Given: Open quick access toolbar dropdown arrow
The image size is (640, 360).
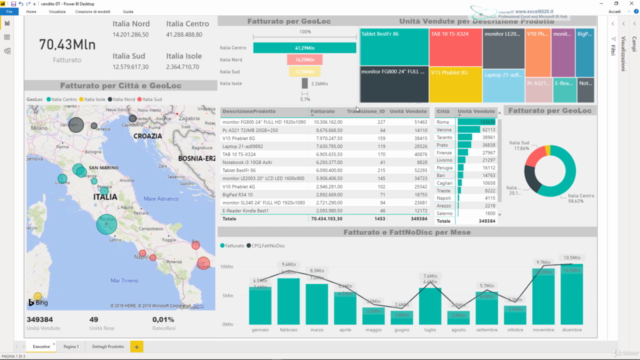Looking at the screenshot, I should click(x=34, y=4).
